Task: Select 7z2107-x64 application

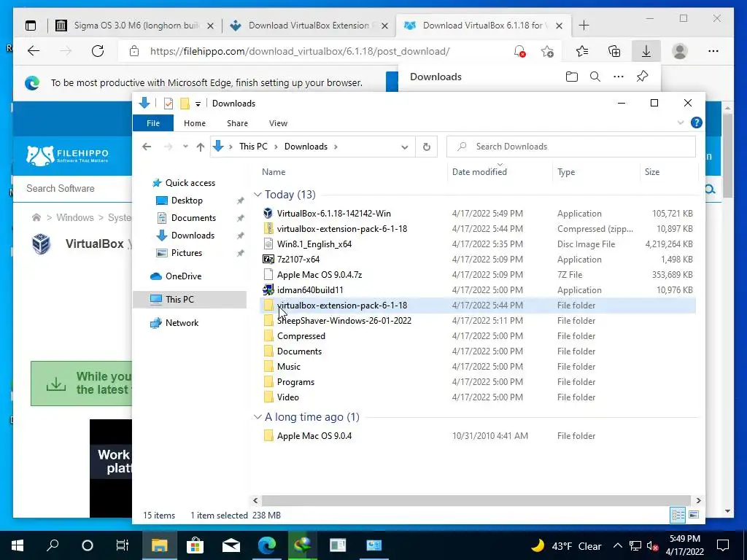Action: [298, 259]
